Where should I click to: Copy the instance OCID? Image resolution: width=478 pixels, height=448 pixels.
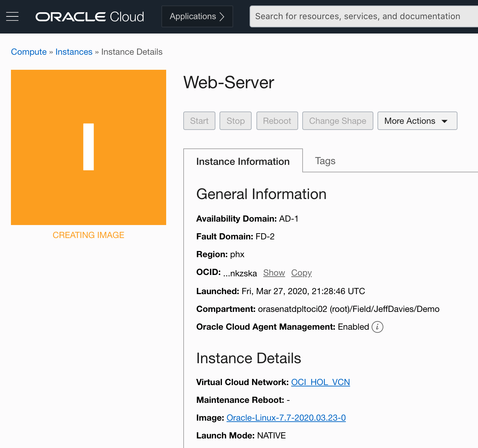point(302,273)
